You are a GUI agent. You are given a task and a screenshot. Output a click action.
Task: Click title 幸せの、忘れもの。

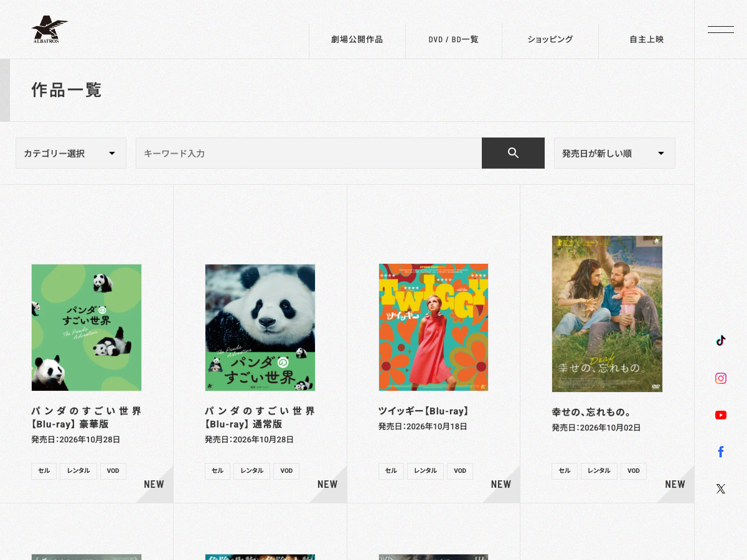[592, 413]
